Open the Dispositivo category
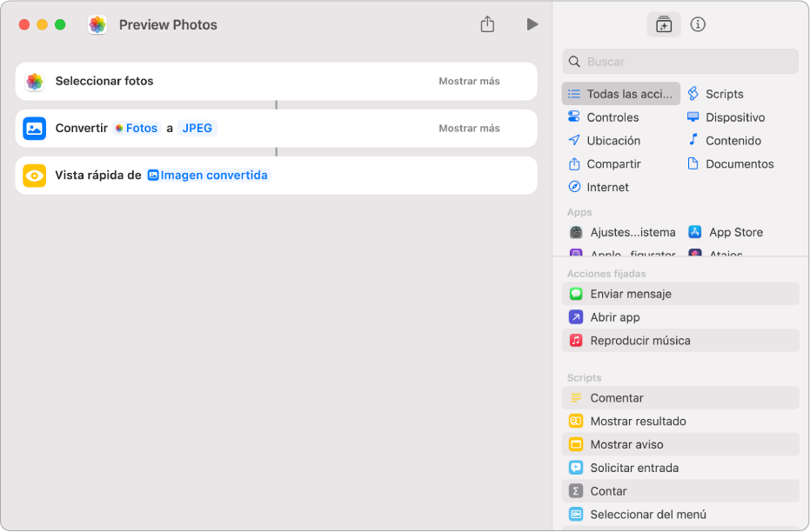This screenshot has width=810, height=532. tap(726, 117)
